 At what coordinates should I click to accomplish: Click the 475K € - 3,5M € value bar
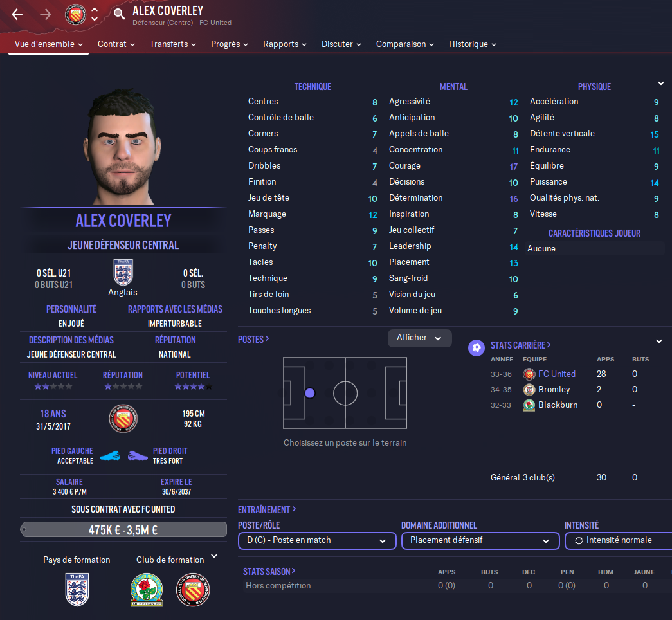pos(123,530)
